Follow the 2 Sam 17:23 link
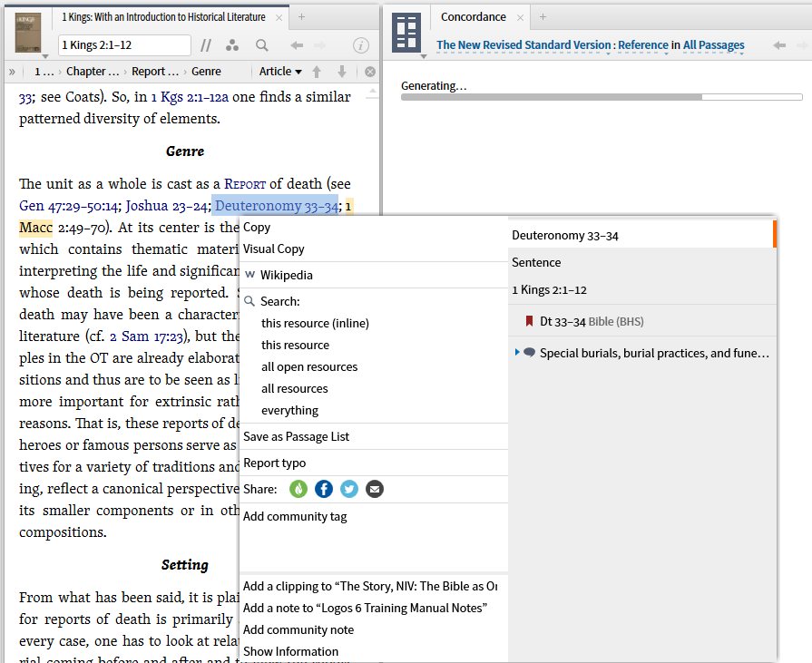 (x=147, y=336)
